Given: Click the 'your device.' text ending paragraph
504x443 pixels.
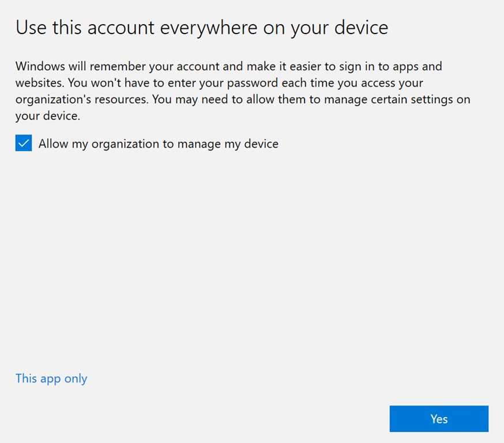Looking at the screenshot, I should coord(47,116).
